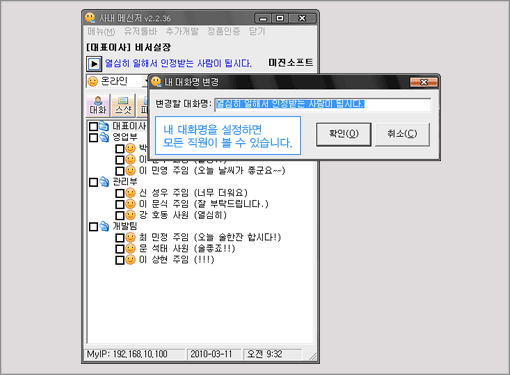Click the 대화 chat toolbar button
The width and height of the screenshot is (510, 375).
(x=98, y=105)
